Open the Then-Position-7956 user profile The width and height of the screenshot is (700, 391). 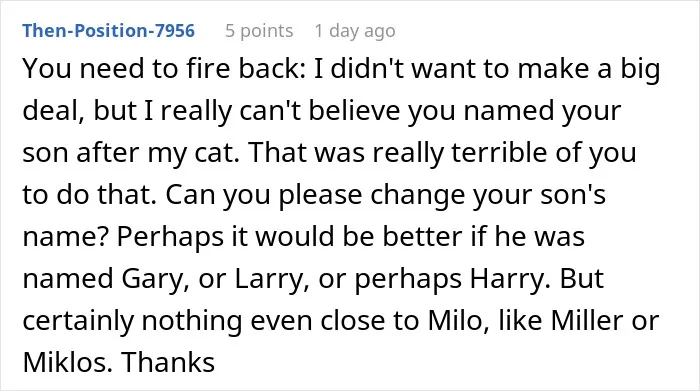pyautogui.click(x=108, y=31)
